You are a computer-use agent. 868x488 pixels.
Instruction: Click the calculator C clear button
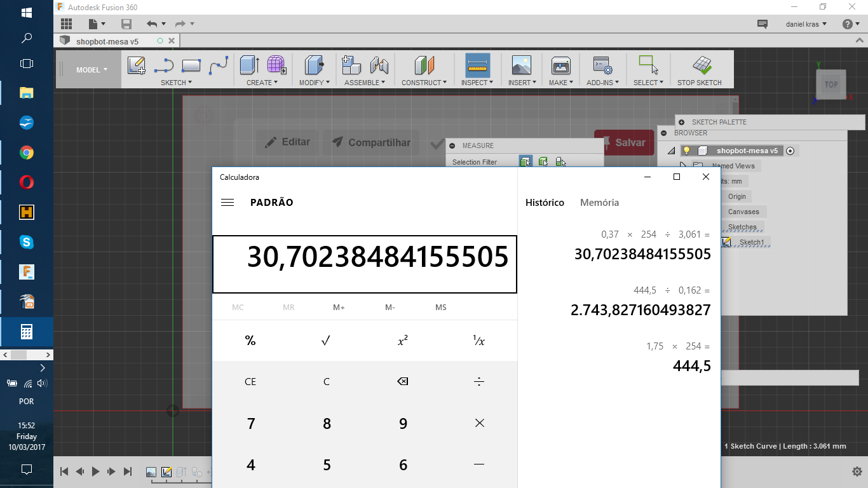(327, 382)
